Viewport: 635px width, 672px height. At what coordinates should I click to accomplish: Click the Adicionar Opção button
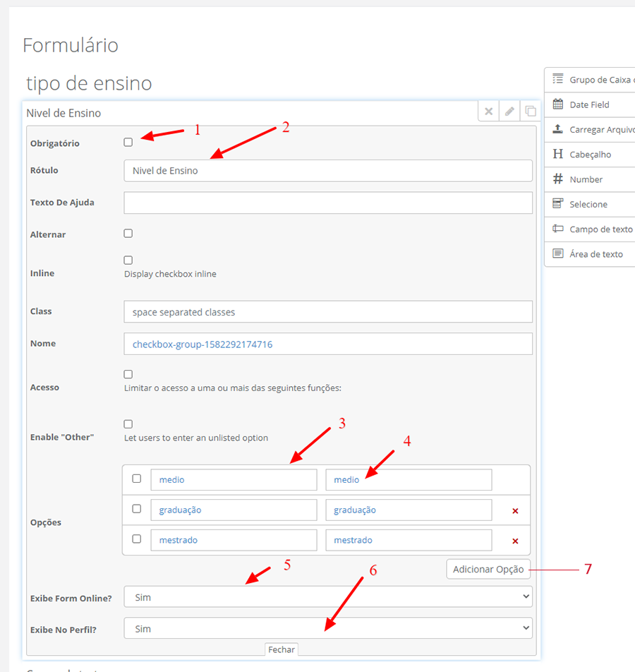click(488, 570)
